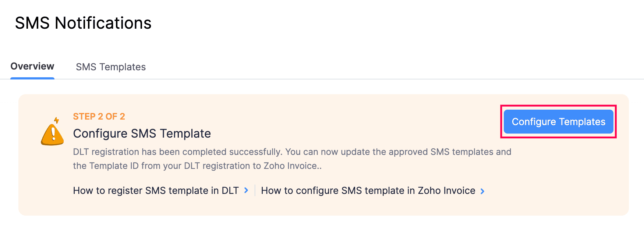Click the STEP 2 OF 2 progress label
Viewport: 644px width, 234px height.
99,116
